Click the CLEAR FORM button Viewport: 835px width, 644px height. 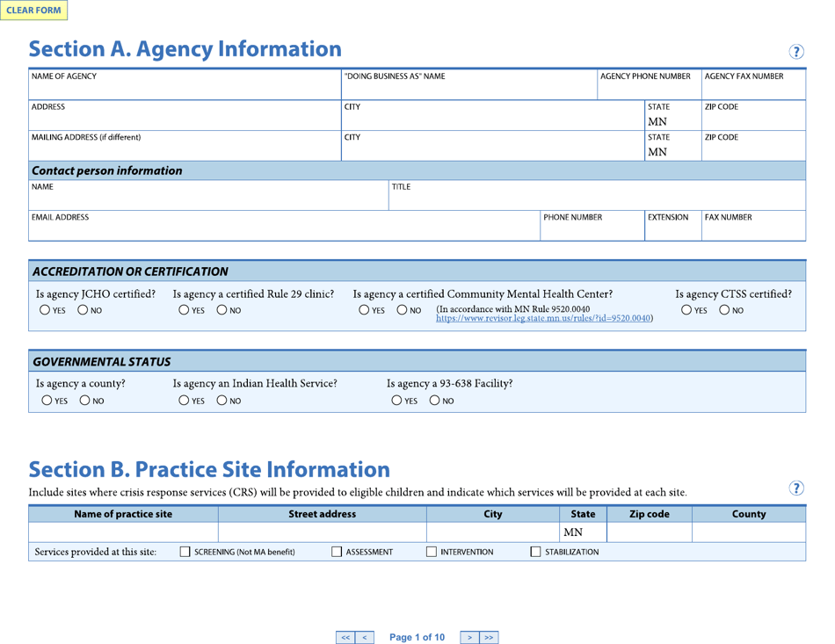tap(33, 10)
